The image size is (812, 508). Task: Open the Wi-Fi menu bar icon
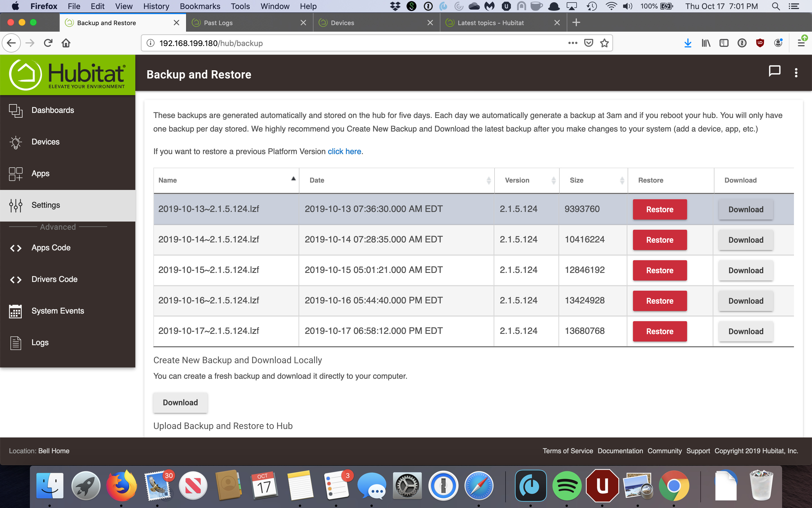pyautogui.click(x=611, y=6)
